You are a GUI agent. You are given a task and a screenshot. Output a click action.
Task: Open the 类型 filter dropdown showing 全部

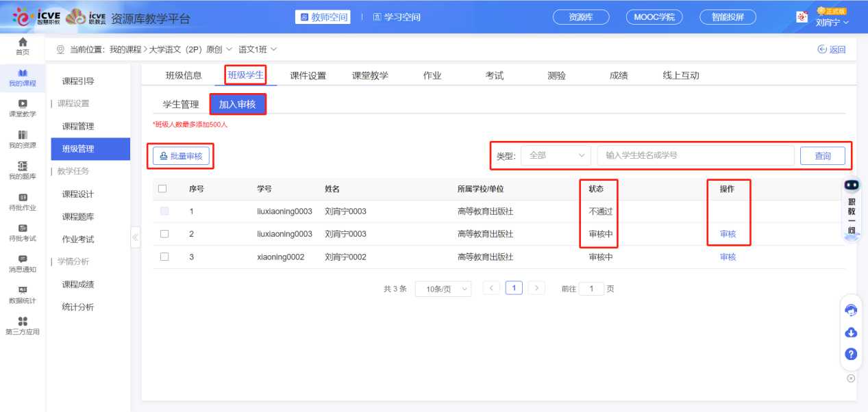click(555, 155)
